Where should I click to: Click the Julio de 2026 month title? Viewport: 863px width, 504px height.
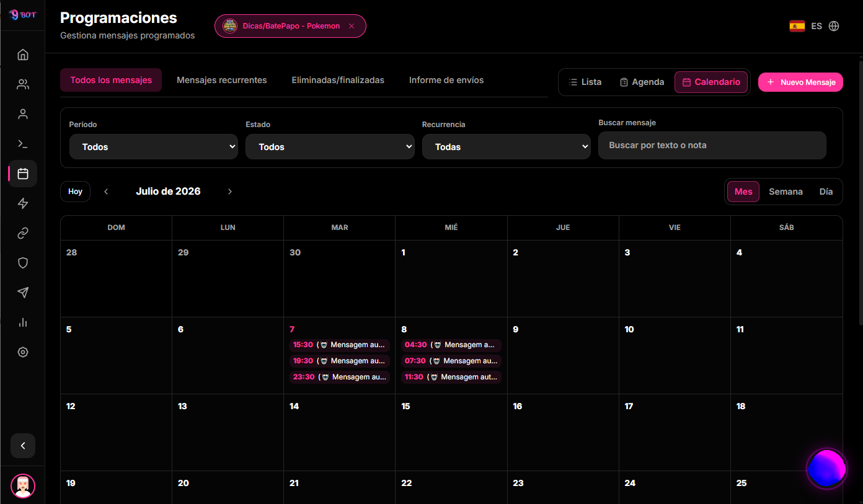coord(168,192)
